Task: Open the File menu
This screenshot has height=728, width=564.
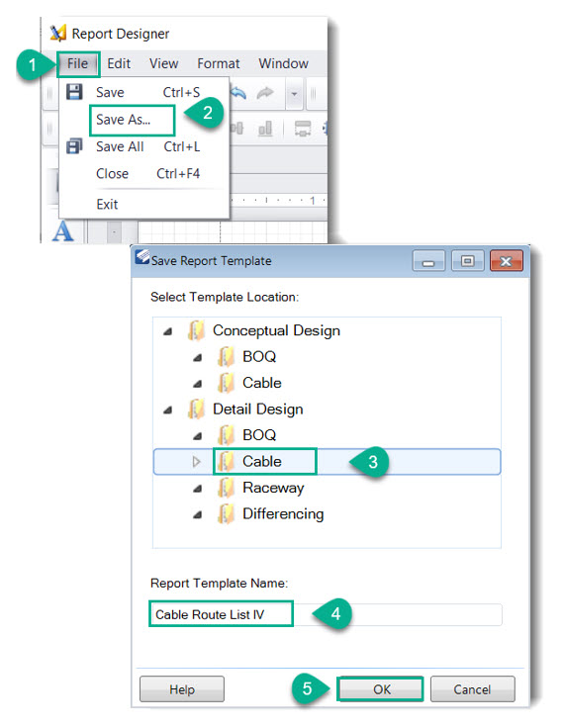Action: coord(77,63)
